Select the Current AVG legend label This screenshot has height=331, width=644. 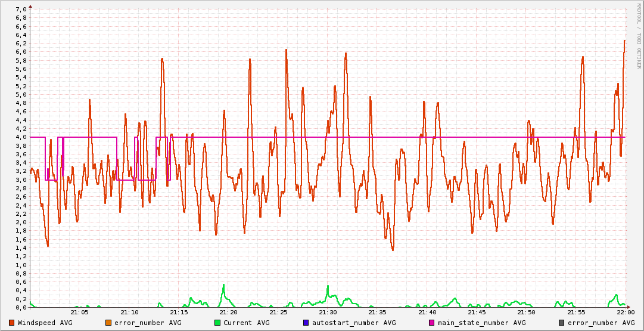pyautogui.click(x=246, y=323)
